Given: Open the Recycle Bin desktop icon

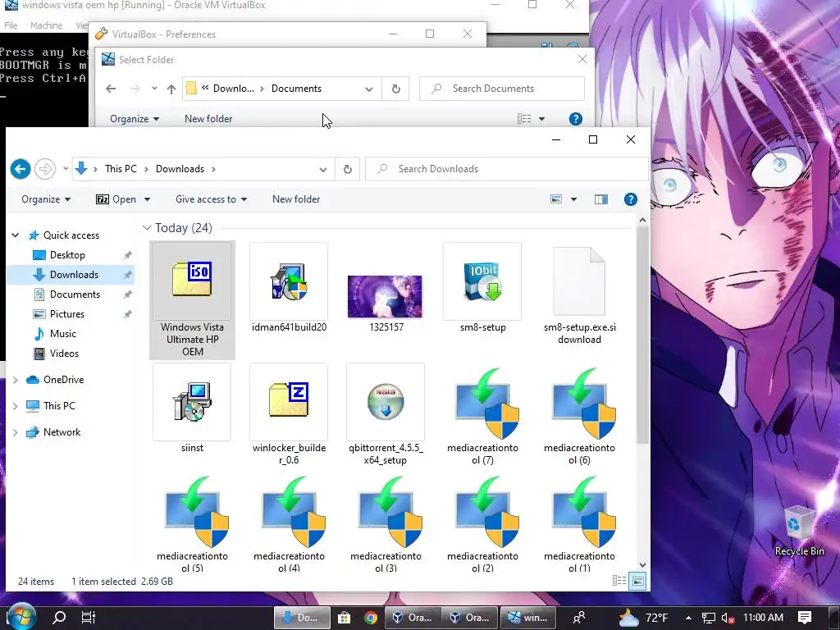Looking at the screenshot, I should tap(799, 531).
